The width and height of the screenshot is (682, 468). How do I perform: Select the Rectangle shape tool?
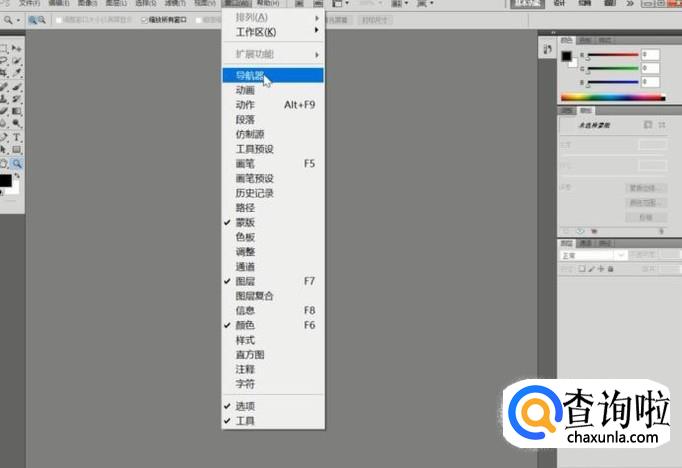click(x=17, y=150)
